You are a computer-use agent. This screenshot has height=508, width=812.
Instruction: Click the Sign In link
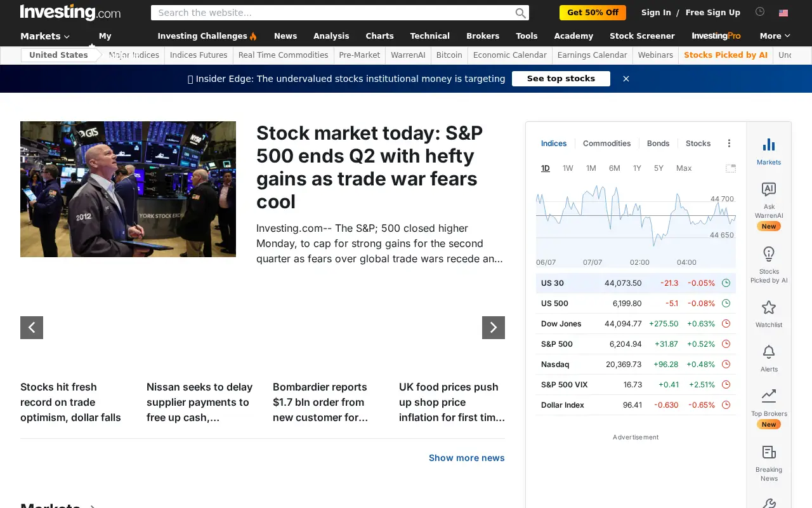656,13
